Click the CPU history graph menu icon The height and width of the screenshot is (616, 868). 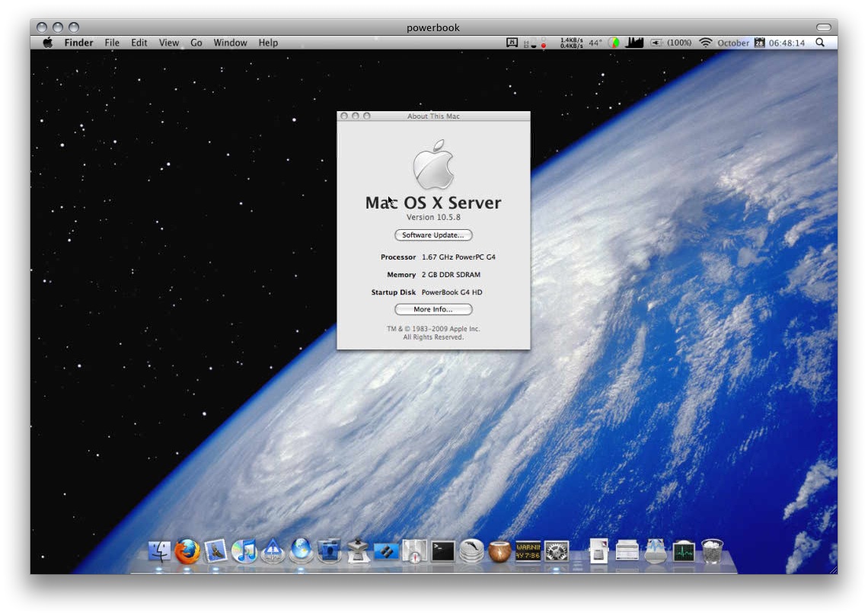[x=633, y=43]
